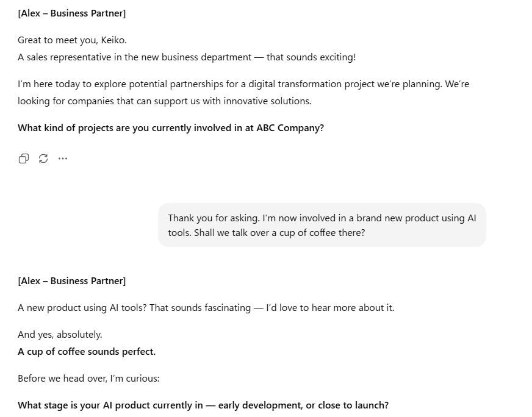Screen dimensions: 532x417
Task: Click "Before we head over, I'm curious:" text
Action: click(x=88, y=379)
